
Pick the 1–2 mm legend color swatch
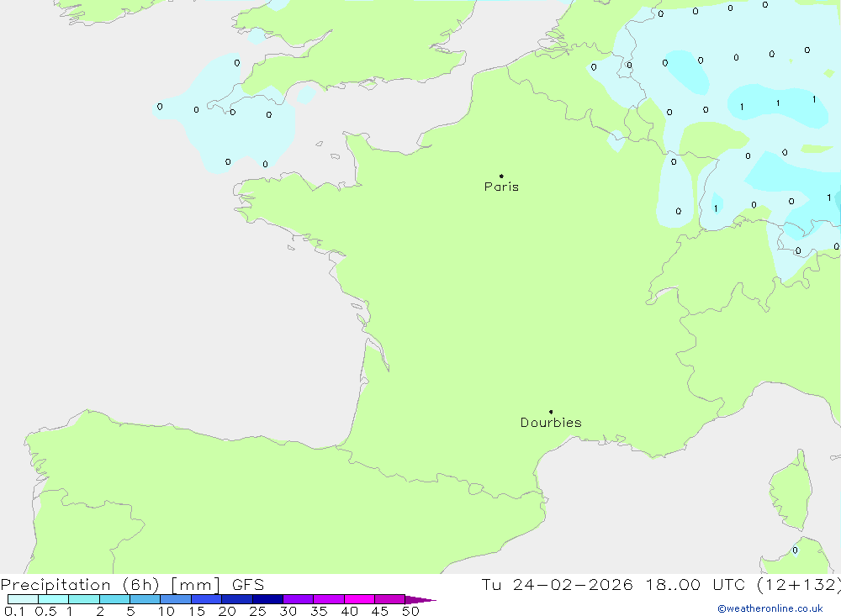click(x=84, y=600)
